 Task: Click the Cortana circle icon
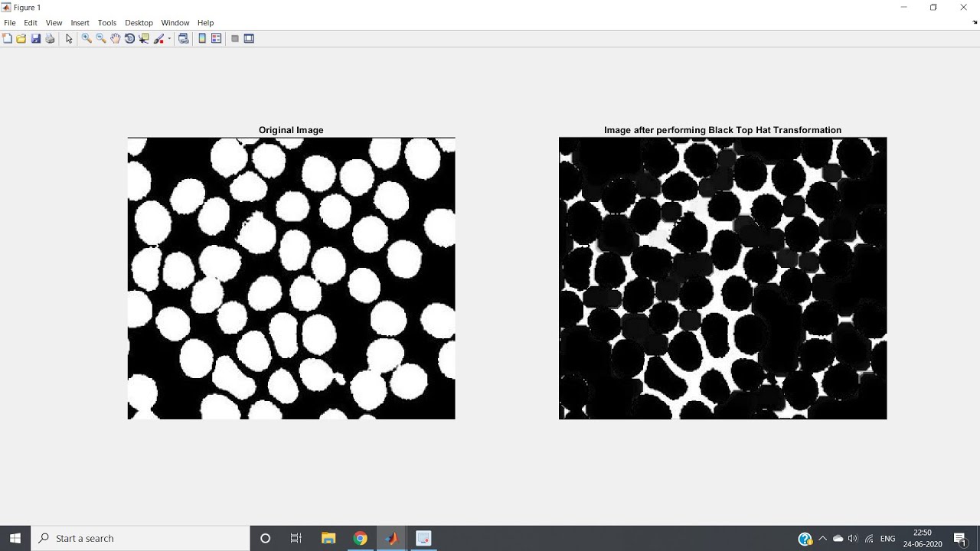266,538
